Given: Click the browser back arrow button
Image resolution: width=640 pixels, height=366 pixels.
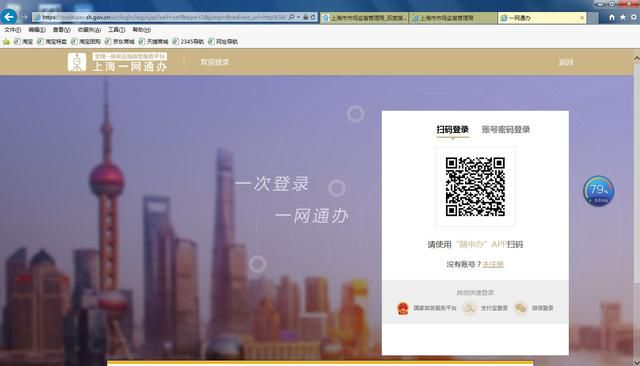Looking at the screenshot, I should pos(9,17).
